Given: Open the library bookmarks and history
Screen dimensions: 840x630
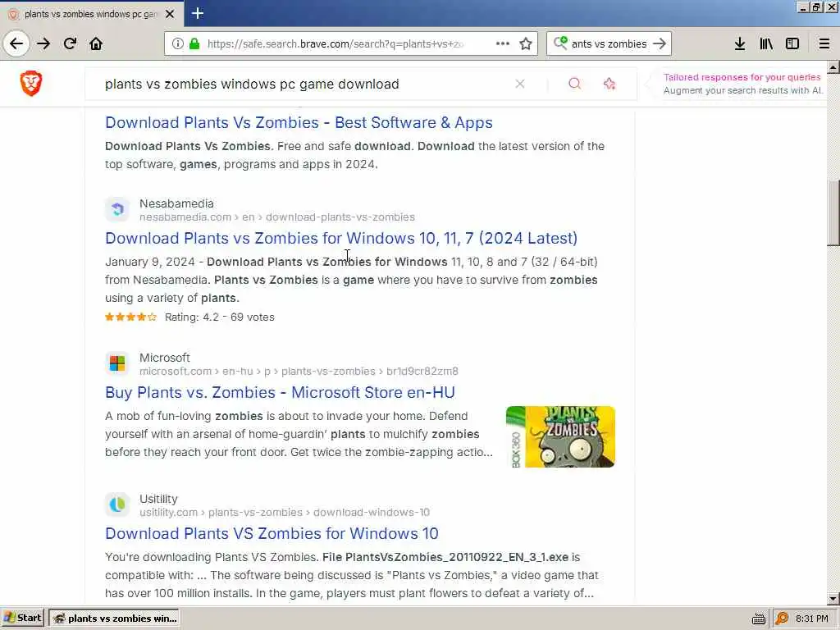Looking at the screenshot, I should click(x=766, y=43).
